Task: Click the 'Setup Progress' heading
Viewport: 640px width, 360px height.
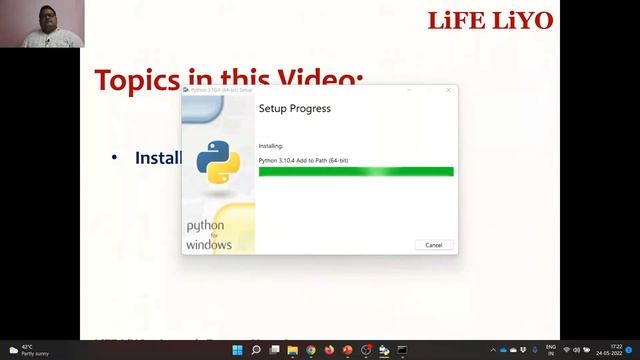Action: [x=295, y=109]
